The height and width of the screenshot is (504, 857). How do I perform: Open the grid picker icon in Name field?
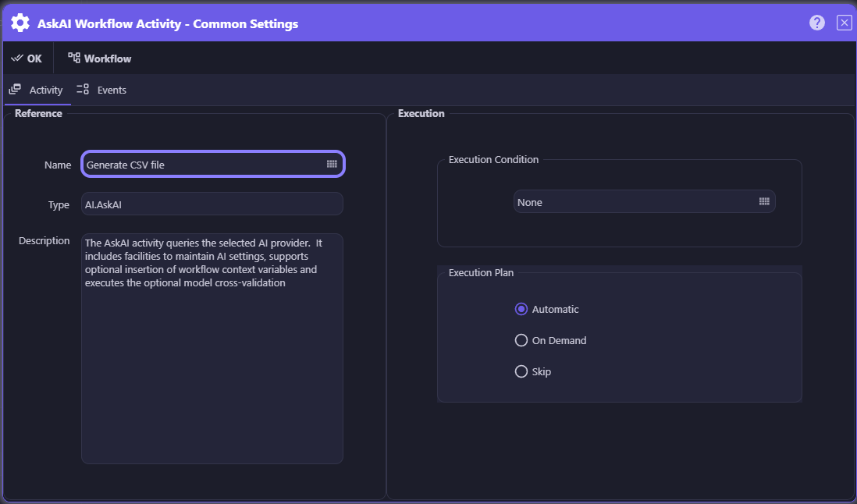click(332, 164)
